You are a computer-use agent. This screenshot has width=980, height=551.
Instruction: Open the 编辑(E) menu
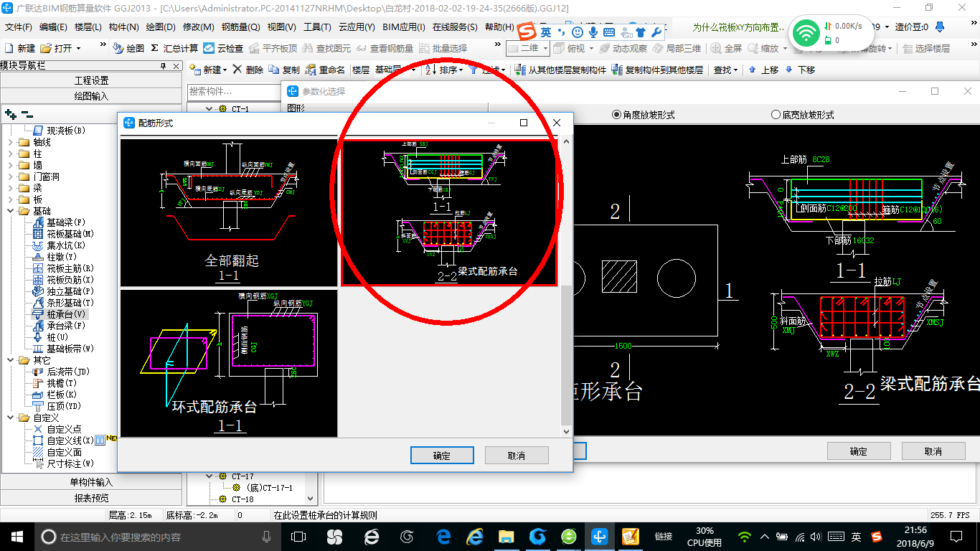53,27
